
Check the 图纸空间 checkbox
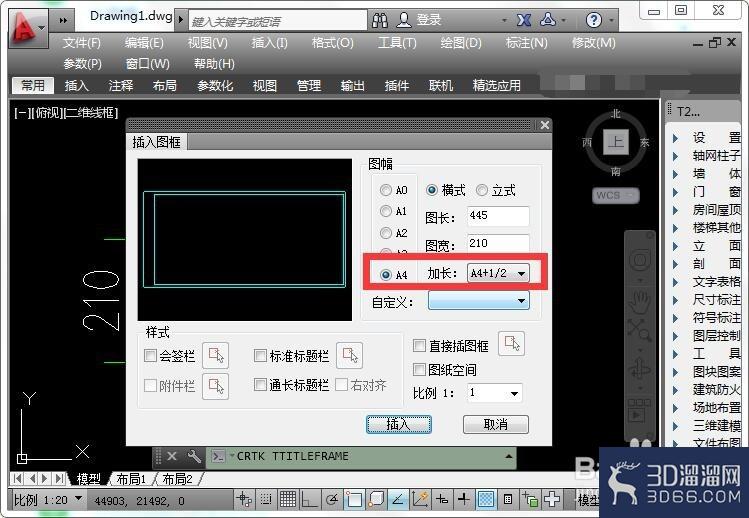[x=419, y=369]
